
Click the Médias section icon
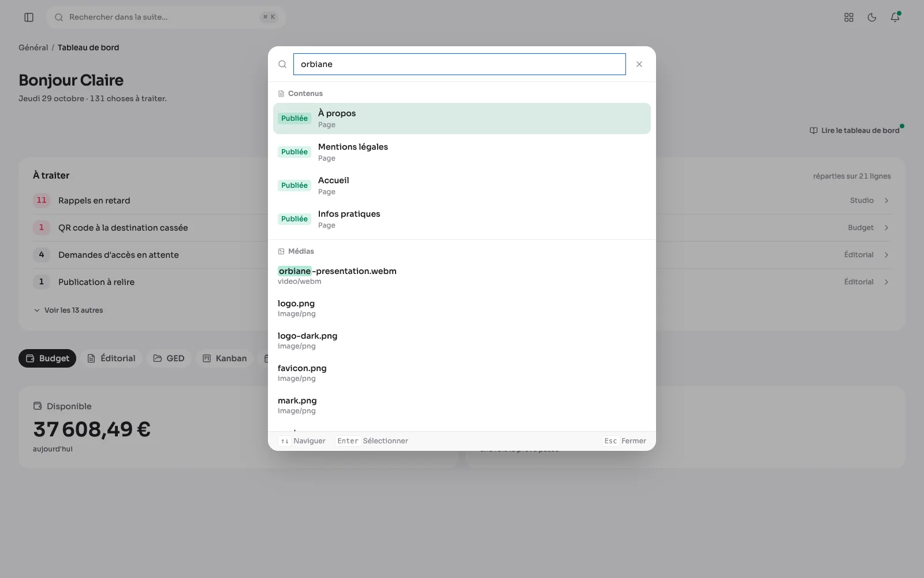[281, 251]
